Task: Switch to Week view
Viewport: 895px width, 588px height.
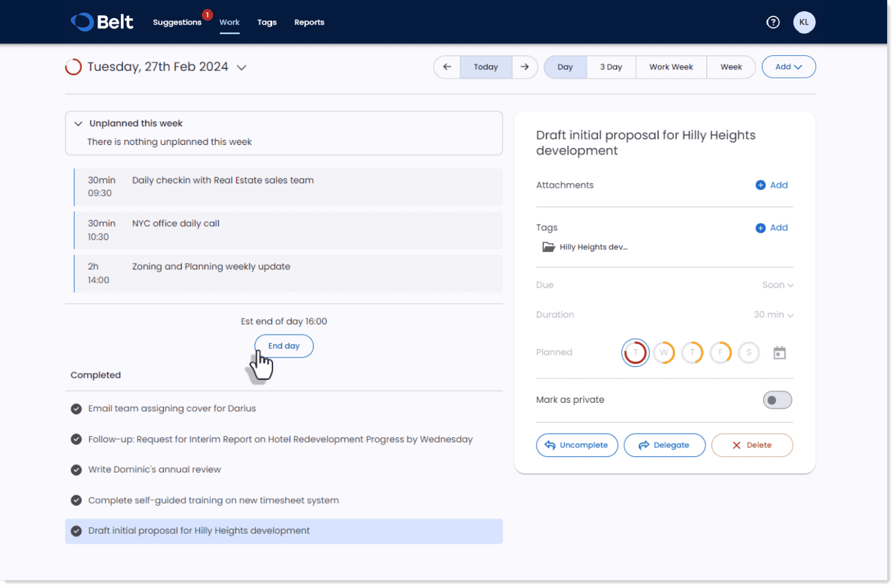Action: 731,67
